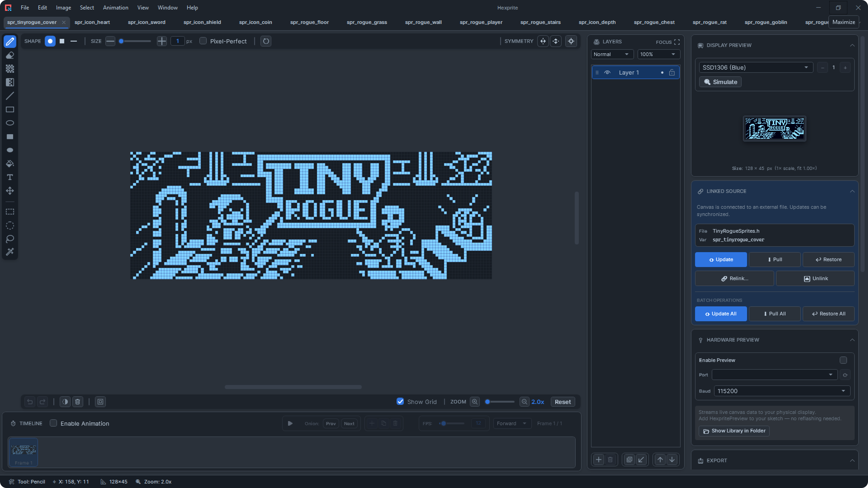Open the Animation menu
The image size is (868, 488).
click(116, 7)
